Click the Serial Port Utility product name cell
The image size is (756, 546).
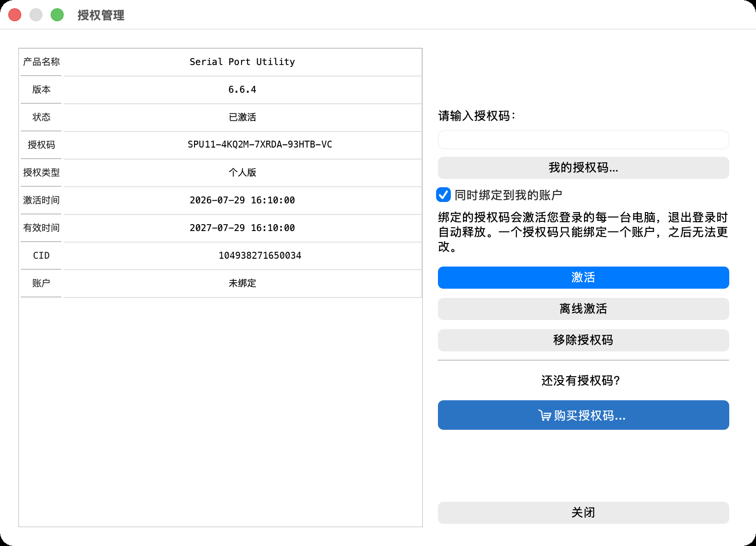[242, 62]
